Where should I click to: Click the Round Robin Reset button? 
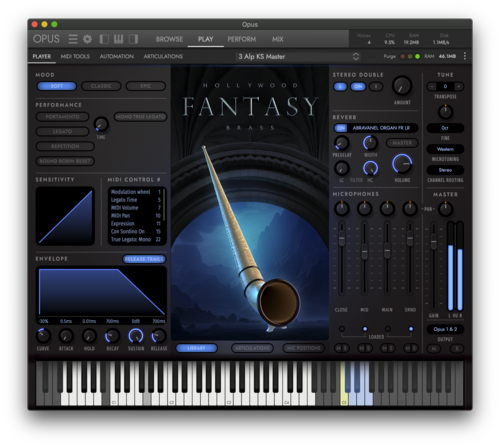65,161
